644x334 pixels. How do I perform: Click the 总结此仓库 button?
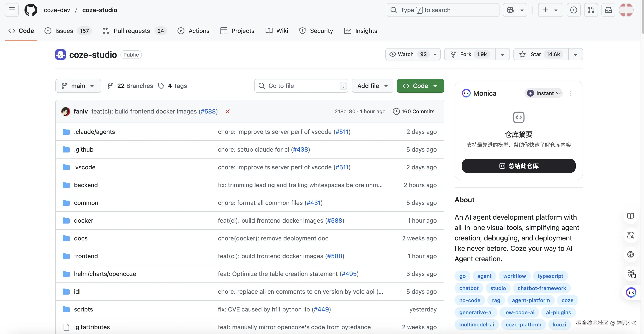click(519, 166)
